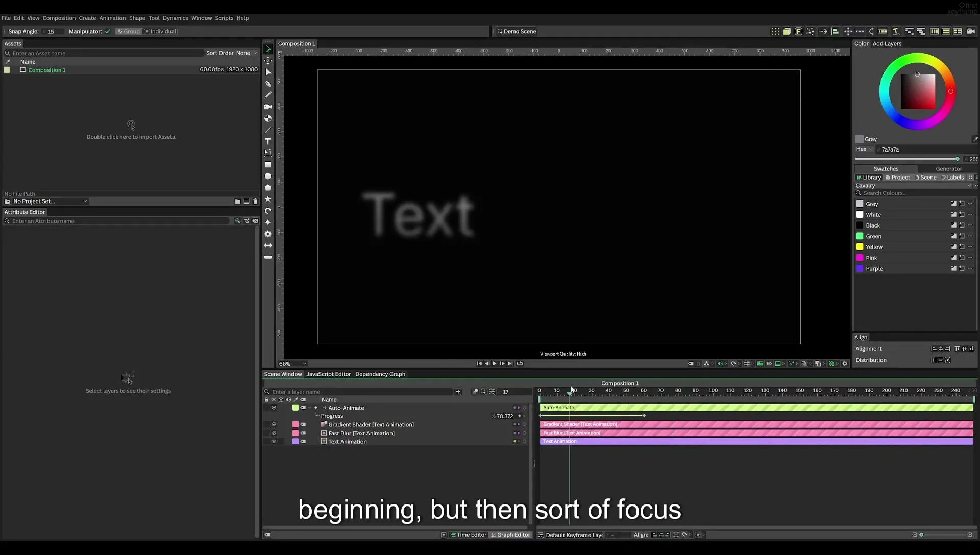980x555 pixels.
Task: Switch manipulator mode to Group
Action: click(129, 31)
